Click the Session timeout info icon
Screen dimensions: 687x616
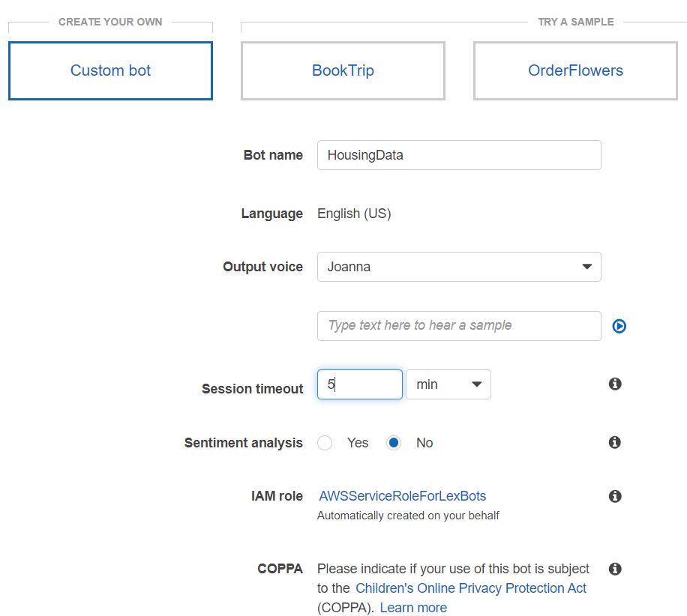tap(614, 383)
